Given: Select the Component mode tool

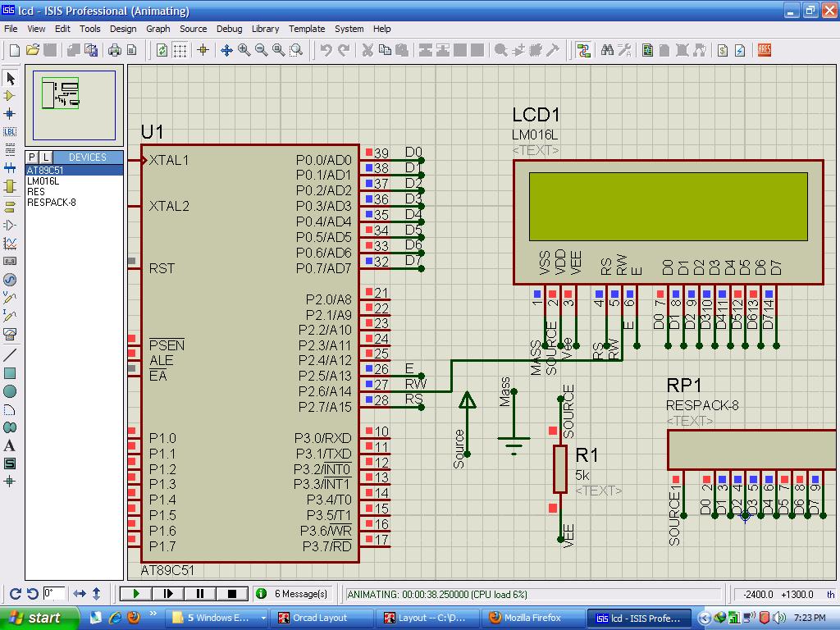Looking at the screenshot, I should point(10,96).
